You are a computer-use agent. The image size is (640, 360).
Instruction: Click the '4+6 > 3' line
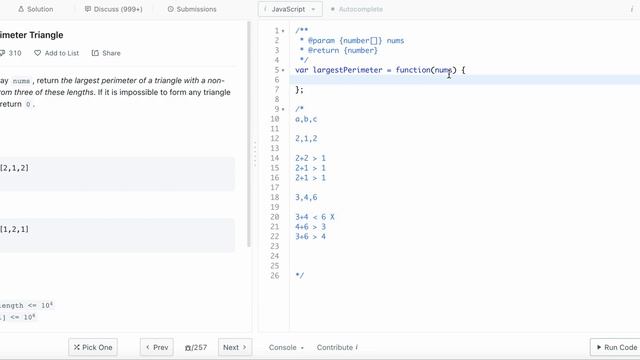[311, 227]
